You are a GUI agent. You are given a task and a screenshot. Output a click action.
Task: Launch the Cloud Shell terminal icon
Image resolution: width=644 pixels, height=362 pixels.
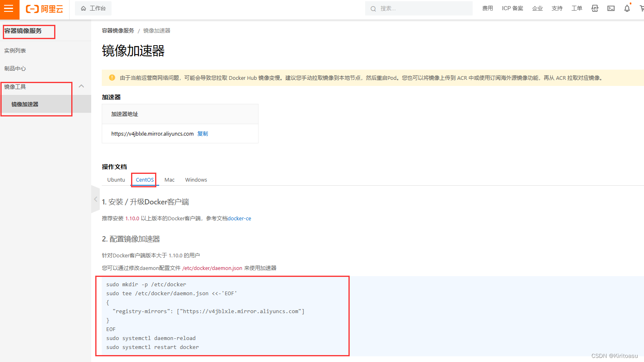pos(611,8)
